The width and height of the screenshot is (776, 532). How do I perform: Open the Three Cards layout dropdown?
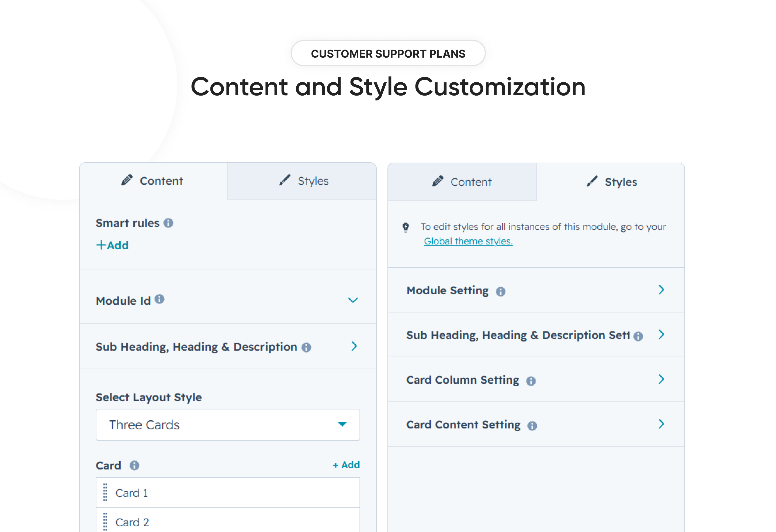pyautogui.click(x=228, y=425)
